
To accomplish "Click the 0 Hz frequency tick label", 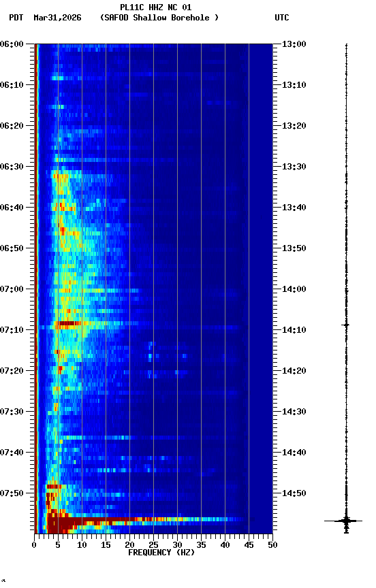I will tap(34, 545).
